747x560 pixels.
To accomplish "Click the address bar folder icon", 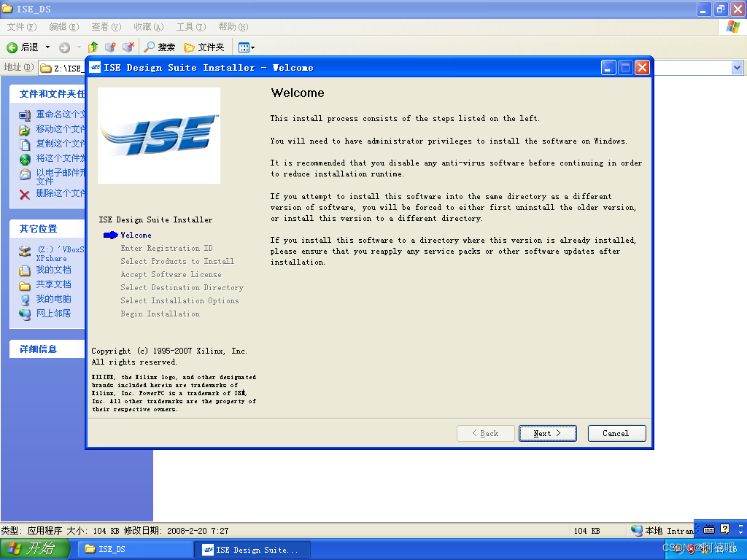I will pos(46,68).
